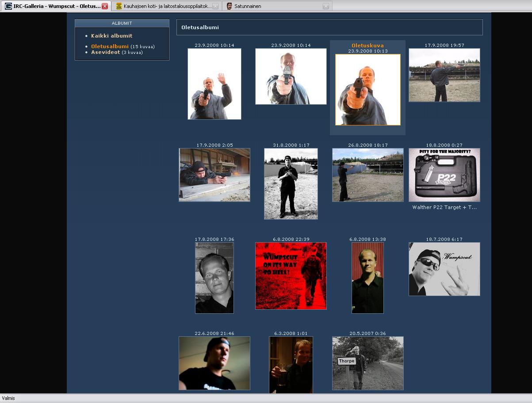This screenshot has height=403, width=532.
Task: Open the Asevideot album link
Action: point(105,52)
